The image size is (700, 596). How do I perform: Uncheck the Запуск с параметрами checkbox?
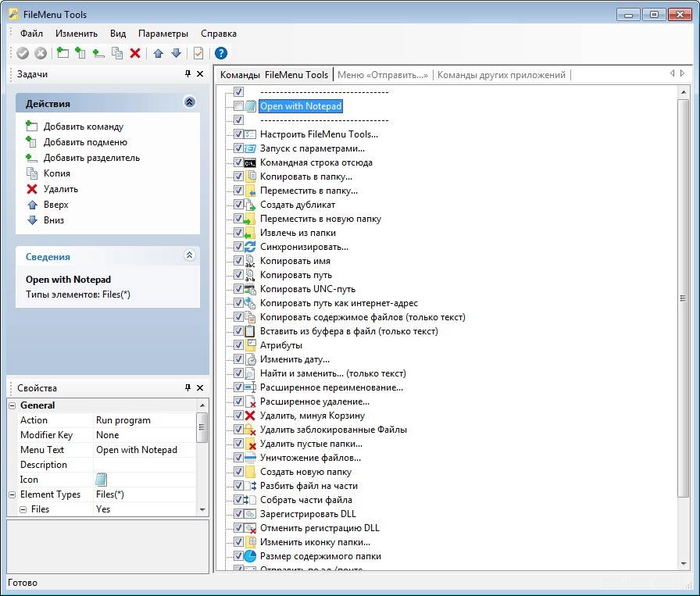click(238, 148)
